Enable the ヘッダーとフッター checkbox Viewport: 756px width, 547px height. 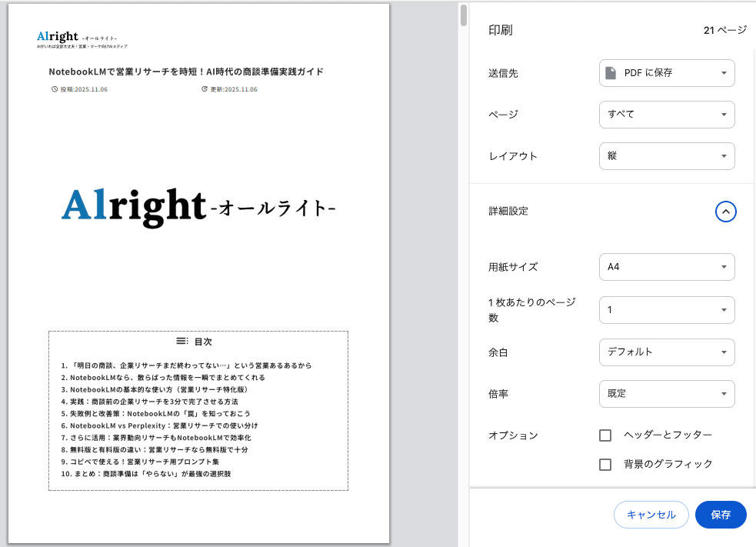click(x=605, y=435)
